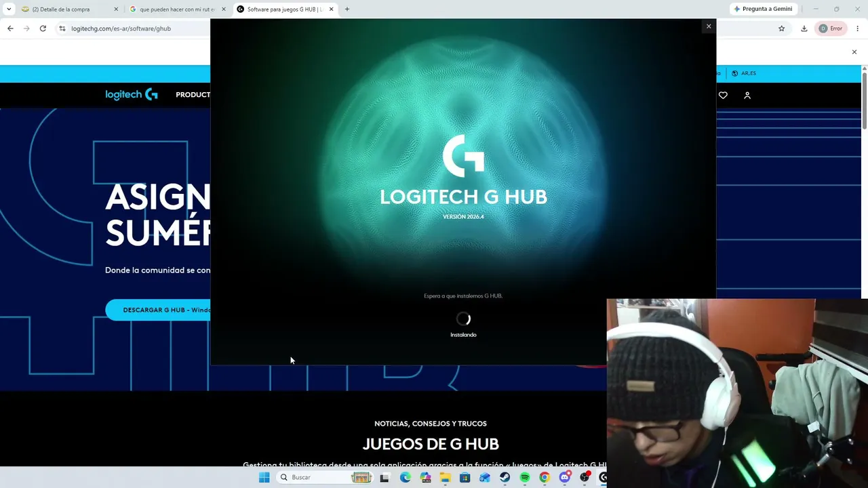Viewport: 868px width, 488px height.
Task: Open Google Chrome from the taskbar
Action: coord(545,477)
